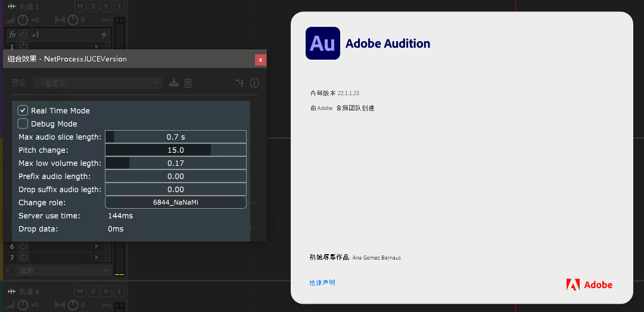Solo 轨道 4 with S button
The height and width of the screenshot is (312, 644).
[93, 292]
